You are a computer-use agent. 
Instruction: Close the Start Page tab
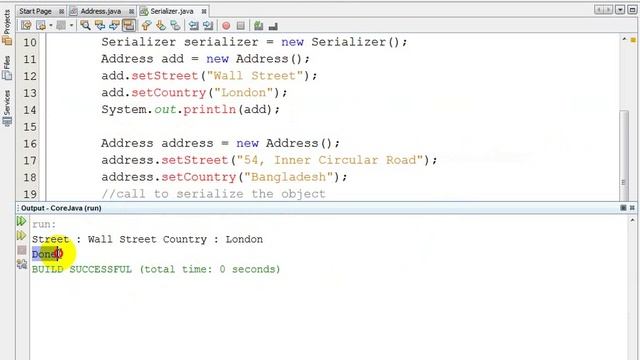(x=61, y=11)
